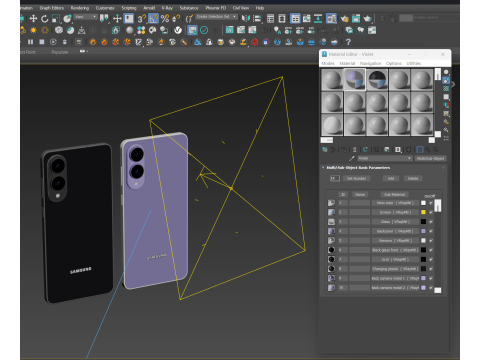Select the Move tool in main toolbar
Image resolution: width=480 pixels, height=360 pixels.
(33, 18)
